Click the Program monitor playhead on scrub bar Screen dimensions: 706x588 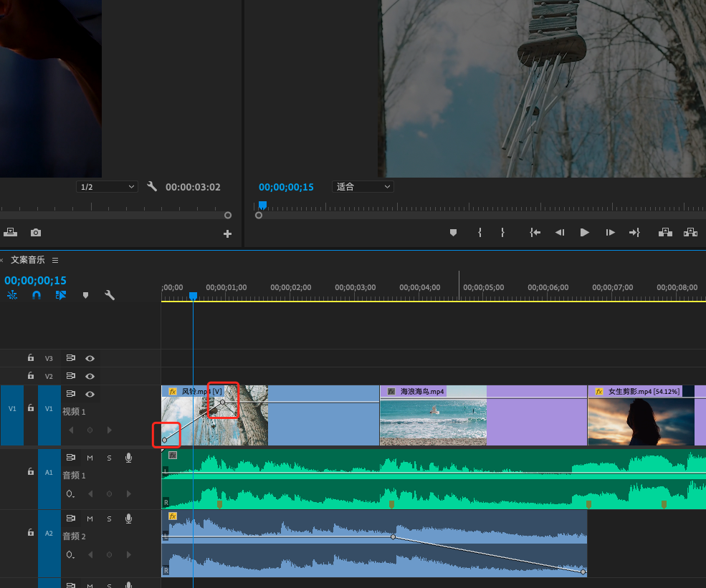click(262, 205)
